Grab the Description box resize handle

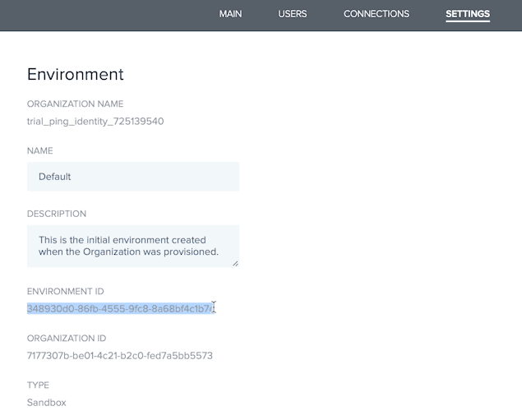tap(235, 263)
